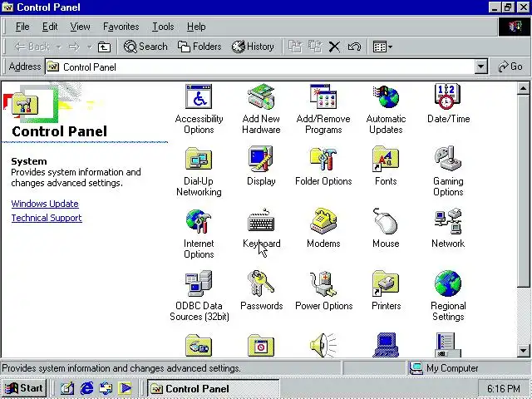Click the 6:16 PM taskbar clock
532x399 pixels.
[x=504, y=388]
